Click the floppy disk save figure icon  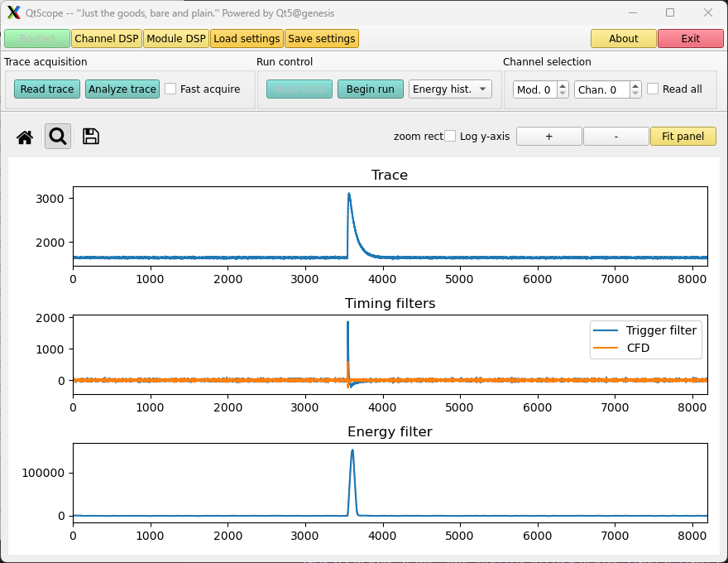click(x=90, y=136)
